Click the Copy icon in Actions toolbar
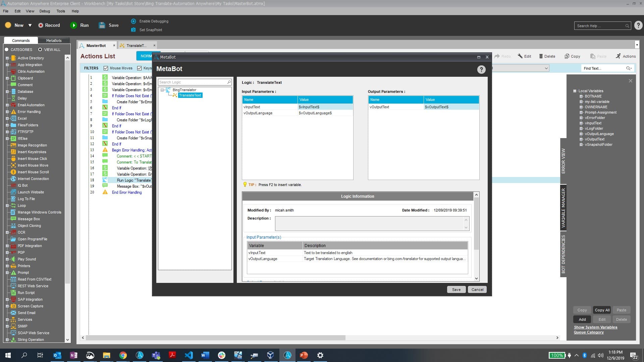 567,56
